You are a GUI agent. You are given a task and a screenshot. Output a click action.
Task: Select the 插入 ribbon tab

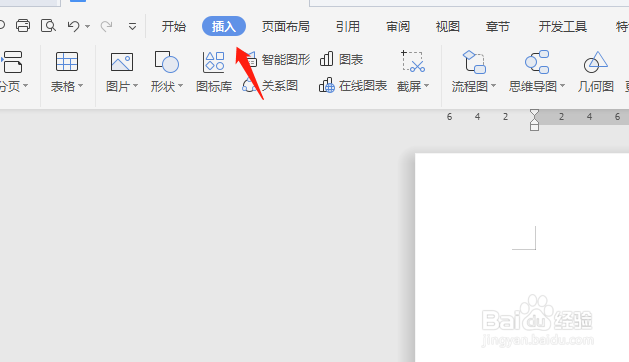[224, 26]
